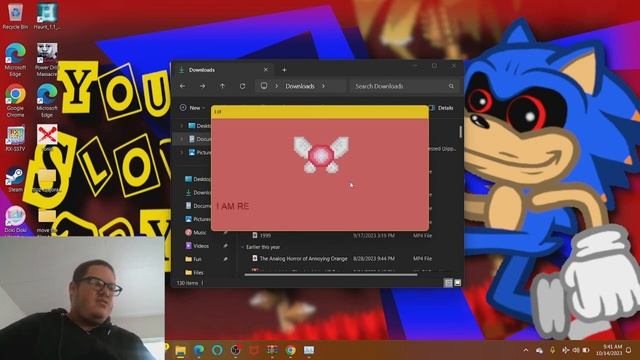This screenshot has height=360, width=640.
Task: Go forward in File Explorer
Action: (202, 86)
